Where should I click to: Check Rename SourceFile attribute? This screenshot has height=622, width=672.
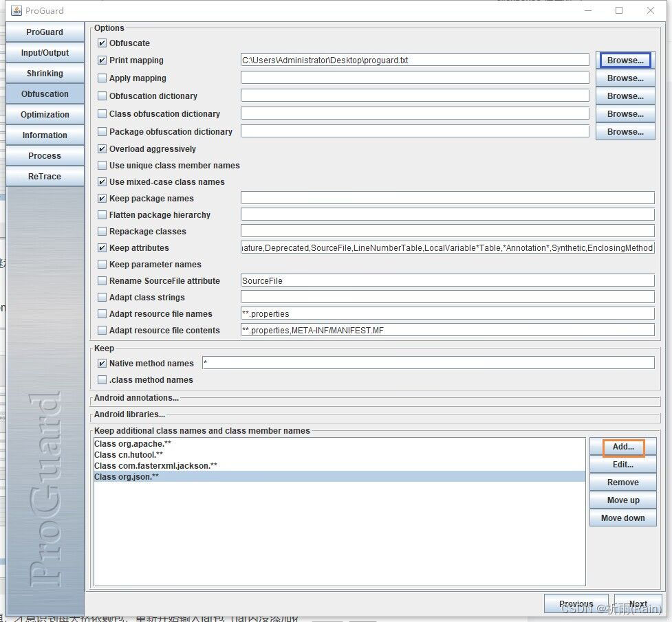click(x=102, y=281)
